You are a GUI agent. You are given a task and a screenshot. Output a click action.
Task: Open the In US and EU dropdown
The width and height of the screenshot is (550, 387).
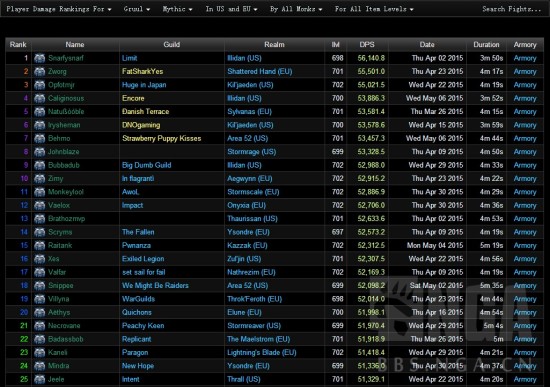pyautogui.click(x=231, y=9)
